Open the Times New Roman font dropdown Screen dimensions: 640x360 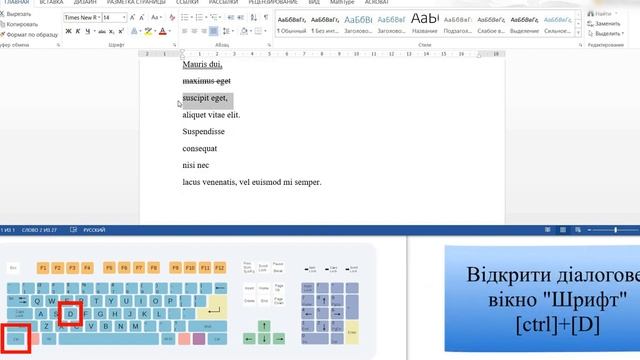click(x=99, y=18)
